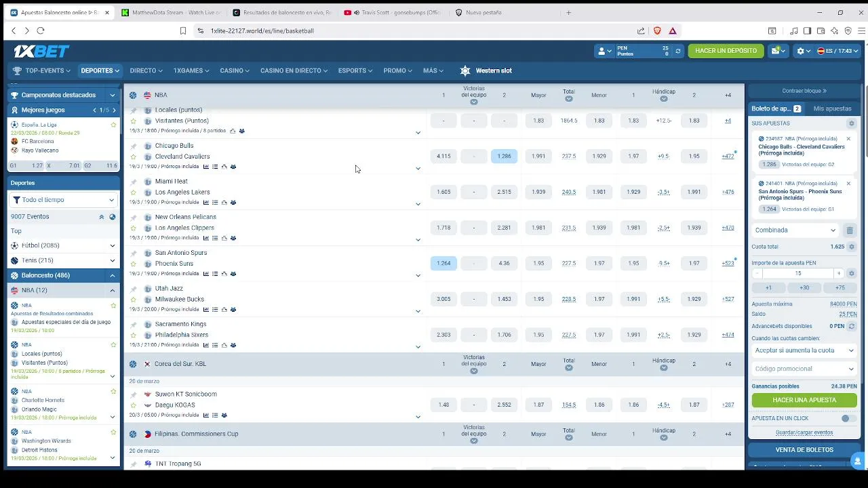868x488 pixels.
Task: Open list icon for Miami Heat match
Action: click(x=215, y=203)
